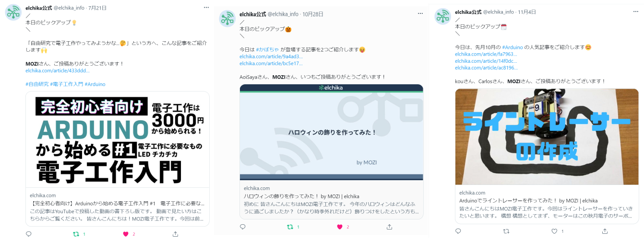
Task: Unlike the October 28 tweet heart
Action: [340, 227]
